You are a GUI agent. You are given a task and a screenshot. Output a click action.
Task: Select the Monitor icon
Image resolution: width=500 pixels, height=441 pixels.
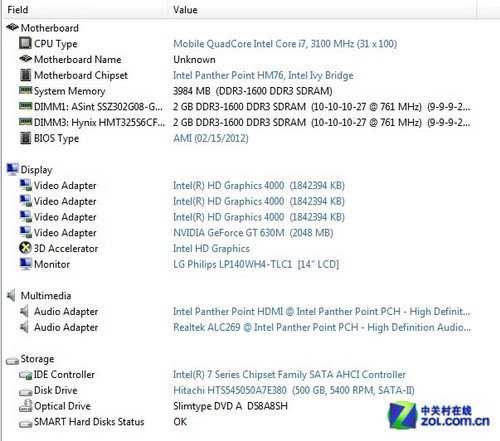25,264
